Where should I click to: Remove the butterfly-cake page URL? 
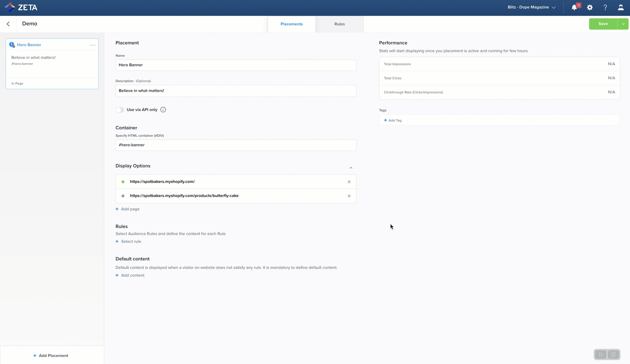[x=349, y=196]
